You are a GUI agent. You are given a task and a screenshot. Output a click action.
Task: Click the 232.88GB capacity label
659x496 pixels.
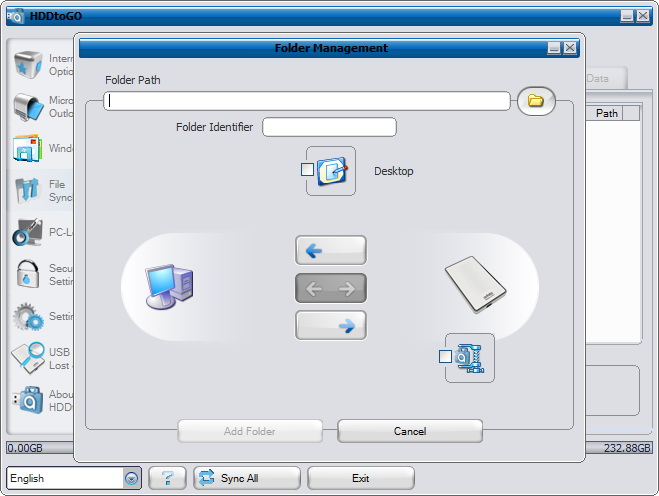627,448
